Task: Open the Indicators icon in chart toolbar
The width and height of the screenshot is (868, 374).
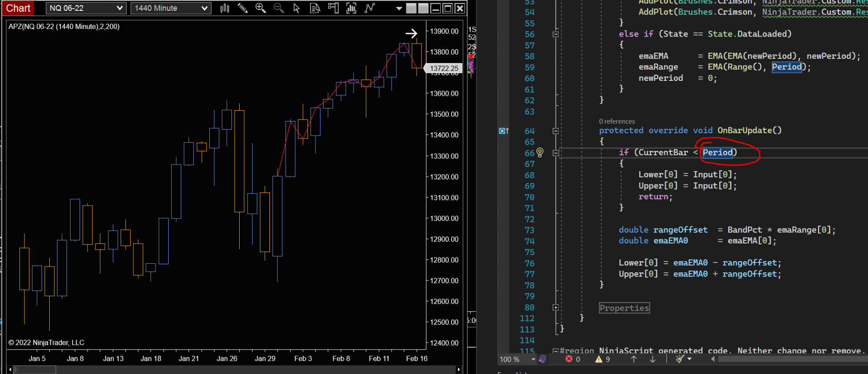Action: click(351, 8)
